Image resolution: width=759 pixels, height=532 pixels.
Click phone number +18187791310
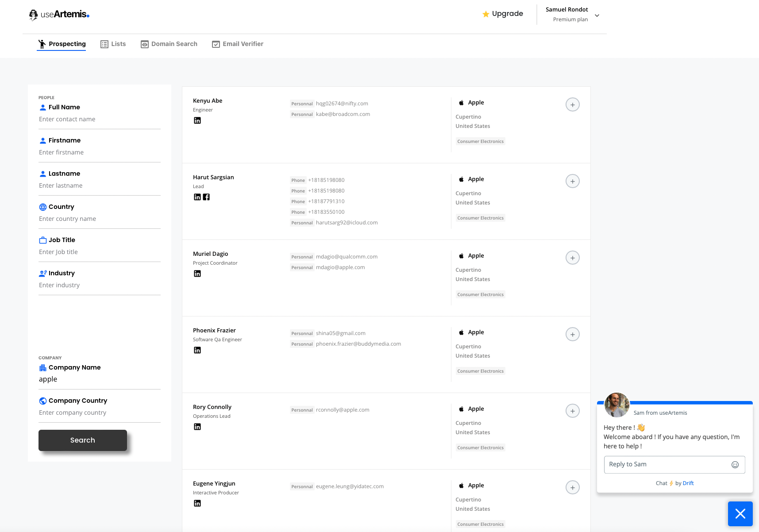coord(326,201)
